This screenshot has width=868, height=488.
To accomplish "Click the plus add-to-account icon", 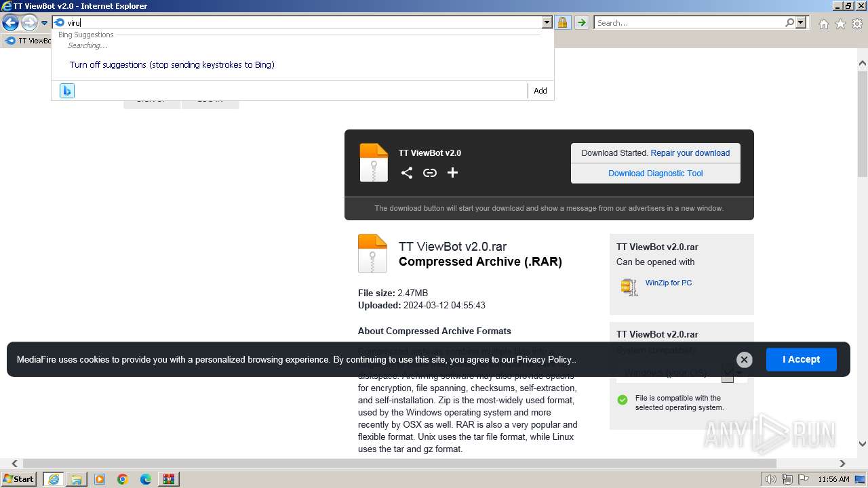I will pyautogui.click(x=453, y=173).
